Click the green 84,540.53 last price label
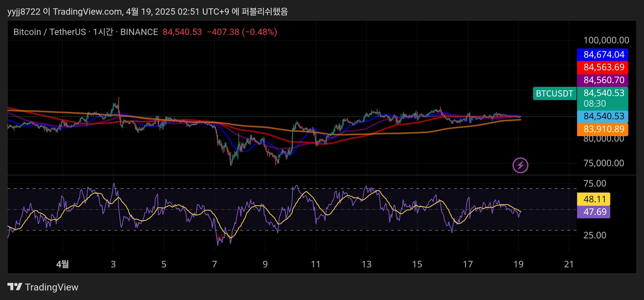Image resolution: width=644 pixels, height=300 pixels. (604, 93)
